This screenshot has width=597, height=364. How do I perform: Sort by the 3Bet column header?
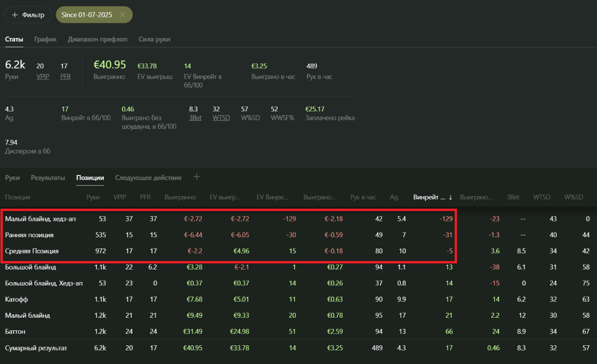(x=513, y=197)
